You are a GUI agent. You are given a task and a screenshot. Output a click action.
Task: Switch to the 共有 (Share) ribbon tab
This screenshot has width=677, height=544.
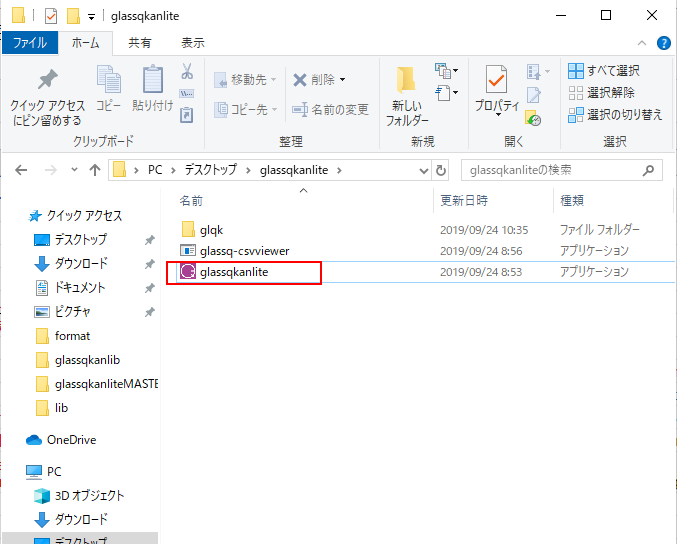point(139,43)
